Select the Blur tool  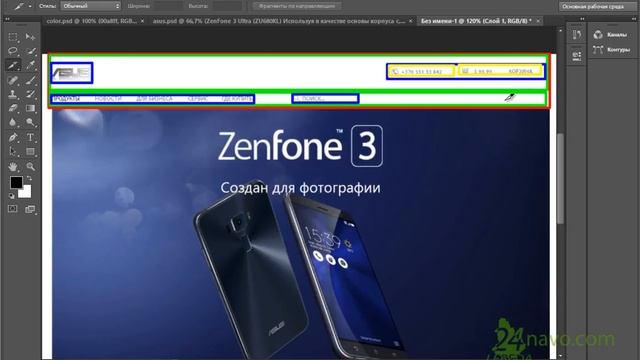(x=13, y=122)
